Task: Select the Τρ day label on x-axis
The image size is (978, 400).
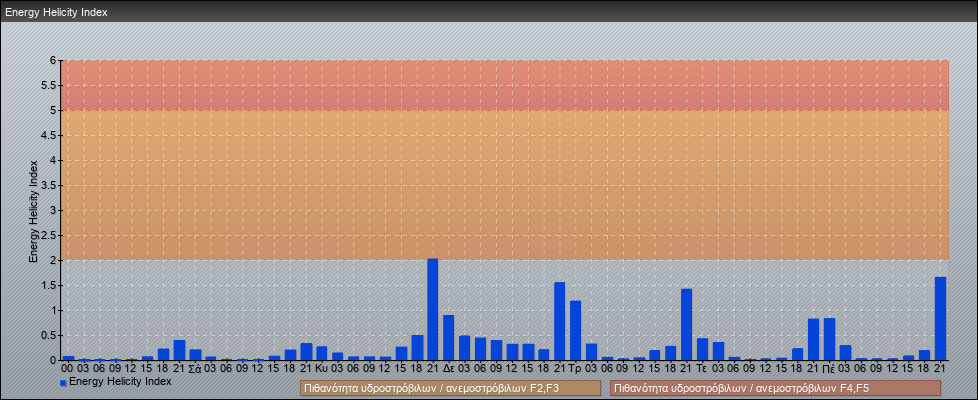Action: point(575,368)
